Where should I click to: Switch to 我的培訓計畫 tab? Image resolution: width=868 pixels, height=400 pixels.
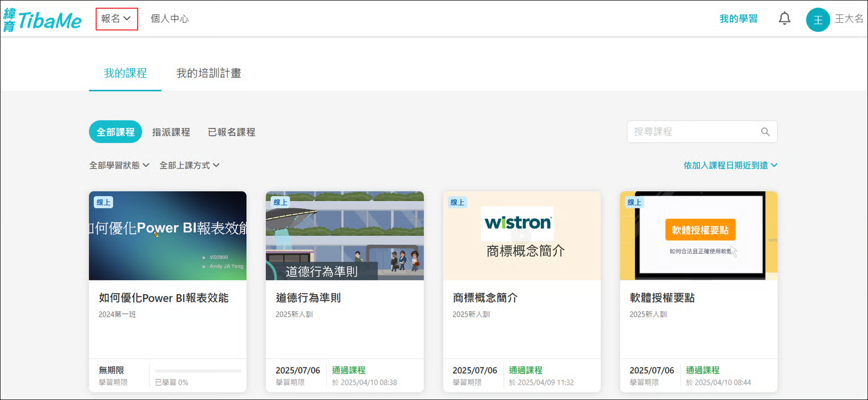[208, 73]
